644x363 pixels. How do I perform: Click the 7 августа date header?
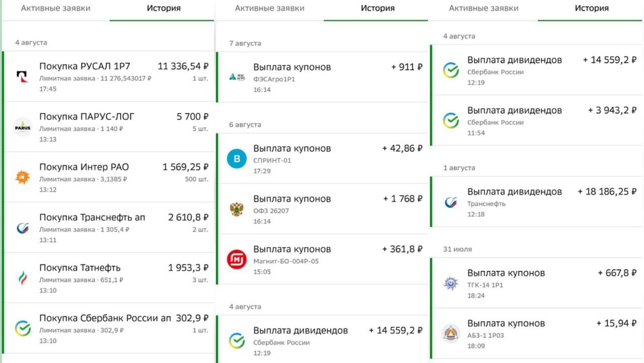[x=245, y=43]
